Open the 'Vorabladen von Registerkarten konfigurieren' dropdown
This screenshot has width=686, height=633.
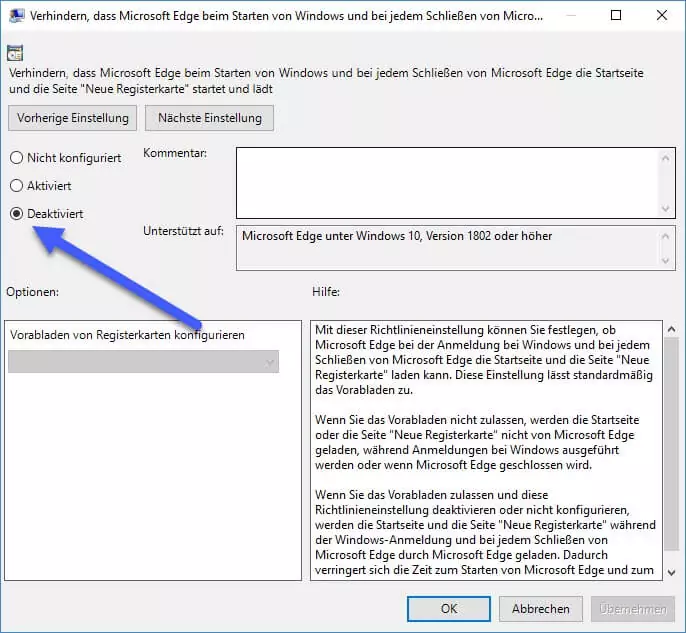pyautogui.click(x=143, y=362)
